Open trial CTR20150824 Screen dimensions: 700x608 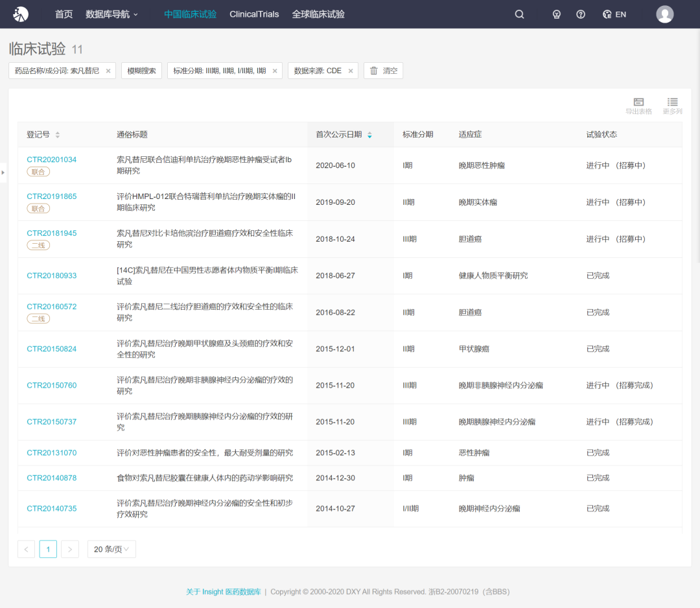51,349
